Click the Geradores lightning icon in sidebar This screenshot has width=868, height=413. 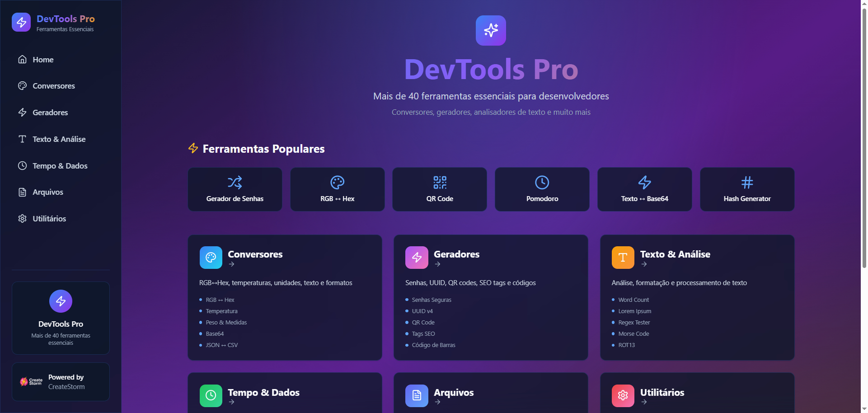tap(22, 112)
